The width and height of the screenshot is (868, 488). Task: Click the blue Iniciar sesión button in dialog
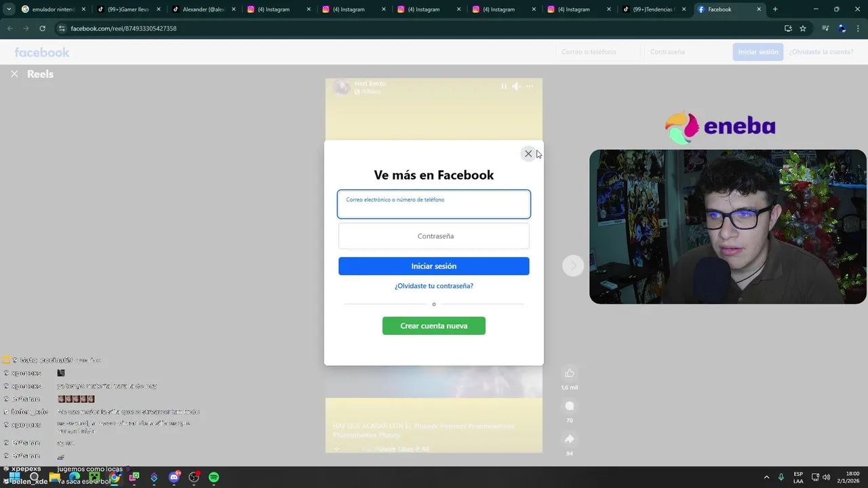tap(434, 266)
